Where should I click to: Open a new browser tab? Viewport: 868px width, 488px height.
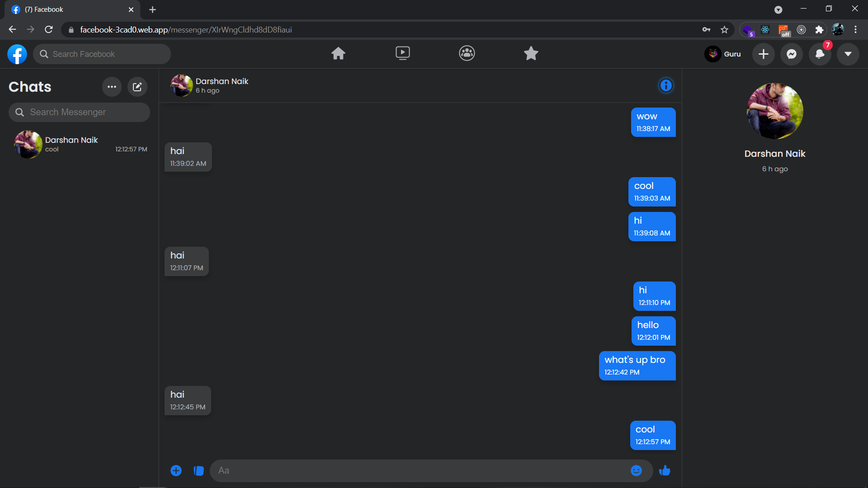tap(152, 9)
